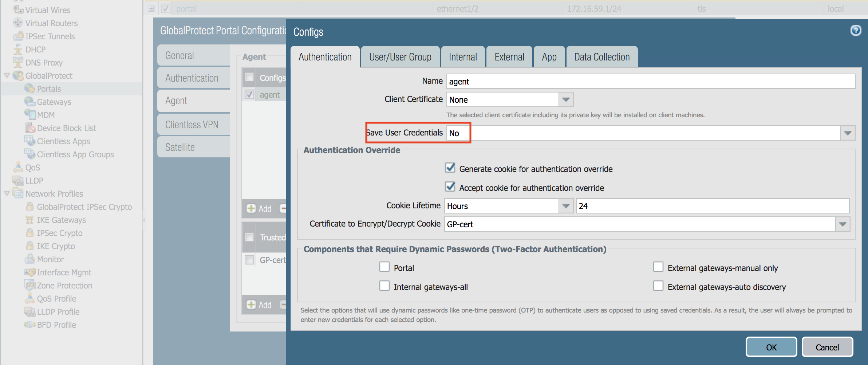This screenshot has width=868, height=365.
Task: Click the Gateways icon in sidebar
Action: tap(29, 102)
